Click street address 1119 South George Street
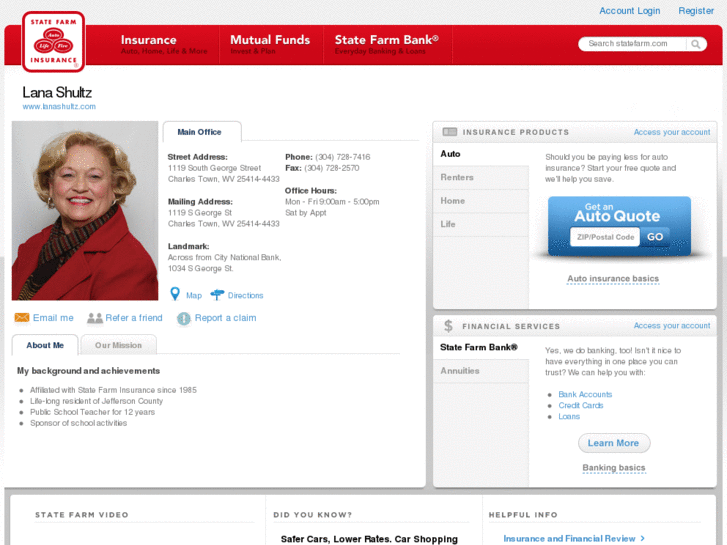The image size is (727, 545). 214,168
